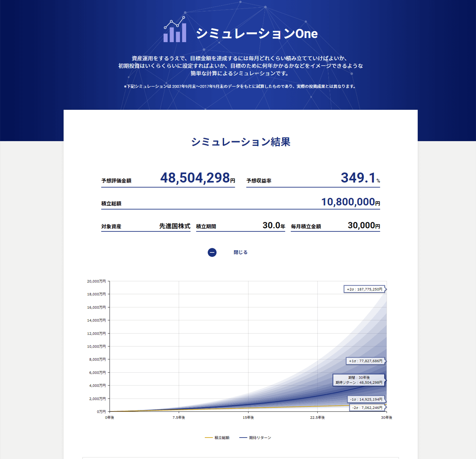Click the 2,000万円 y-axis label

pyautogui.click(x=97, y=398)
